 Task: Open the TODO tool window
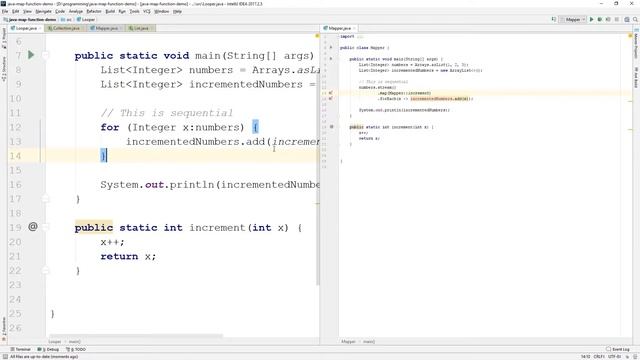click(x=76, y=349)
